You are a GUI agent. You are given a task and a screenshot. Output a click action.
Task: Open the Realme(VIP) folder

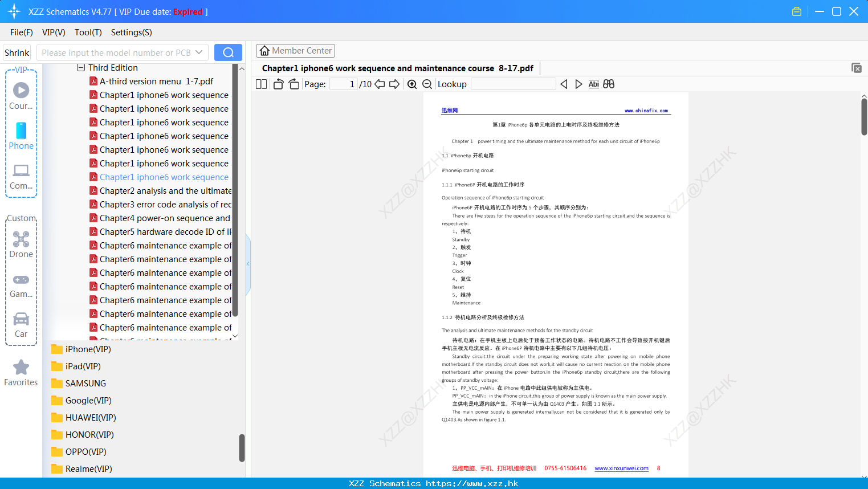(x=81, y=469)
